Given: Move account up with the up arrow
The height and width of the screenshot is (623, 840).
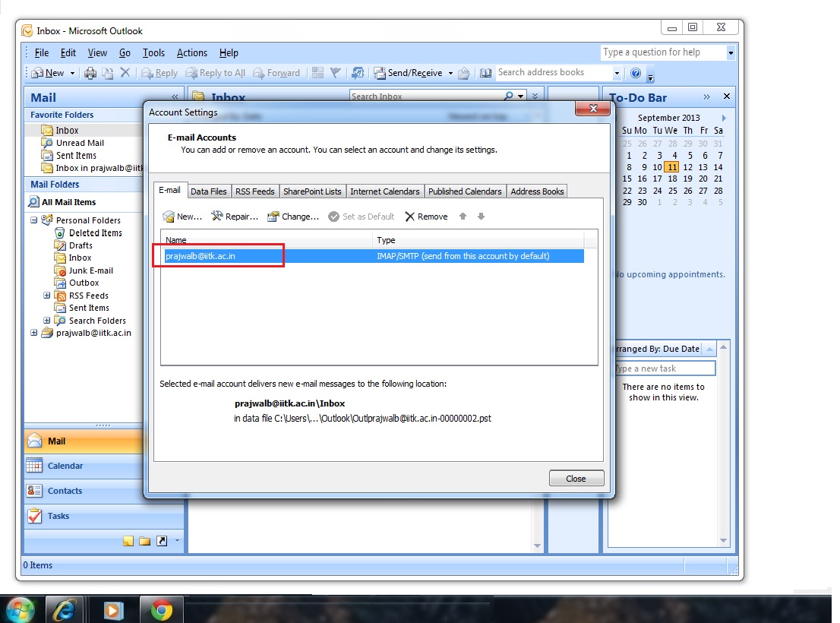Looking at the screenshot, I should [463, 217].
